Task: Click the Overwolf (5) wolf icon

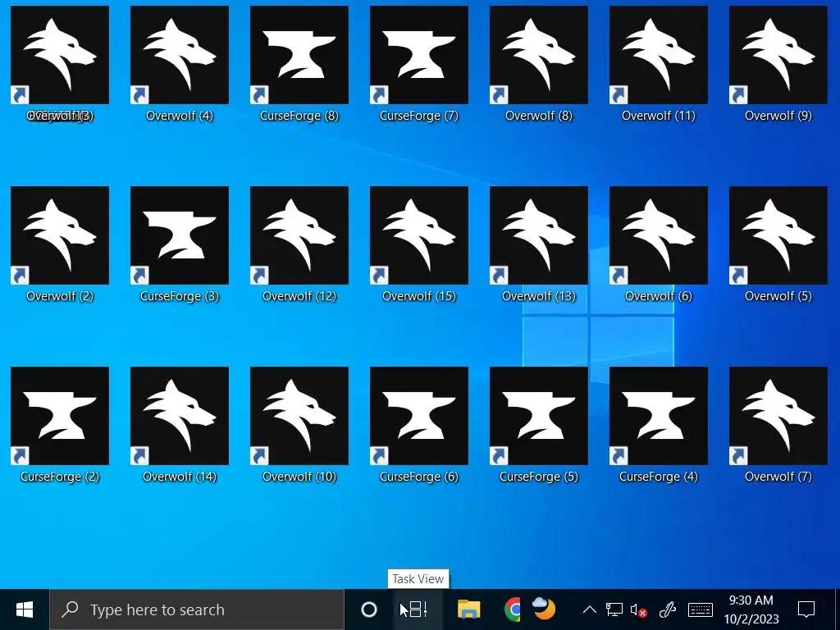Action: (x=778, y=235)
